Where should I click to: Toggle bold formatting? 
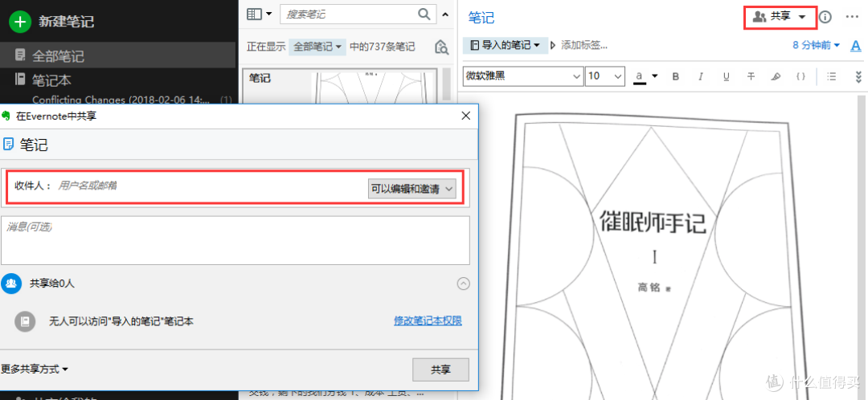(x=675, y=77)
